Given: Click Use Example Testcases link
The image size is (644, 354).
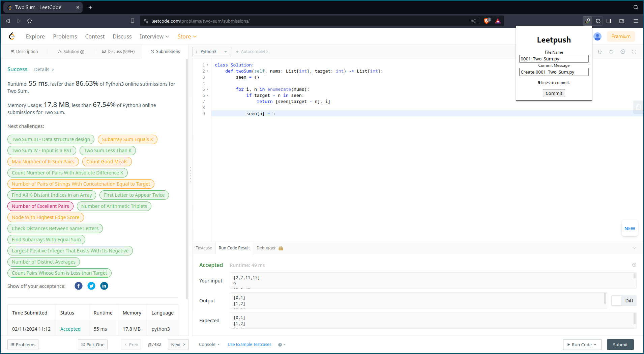Looking at the screenshot, I should pos(250,345).
